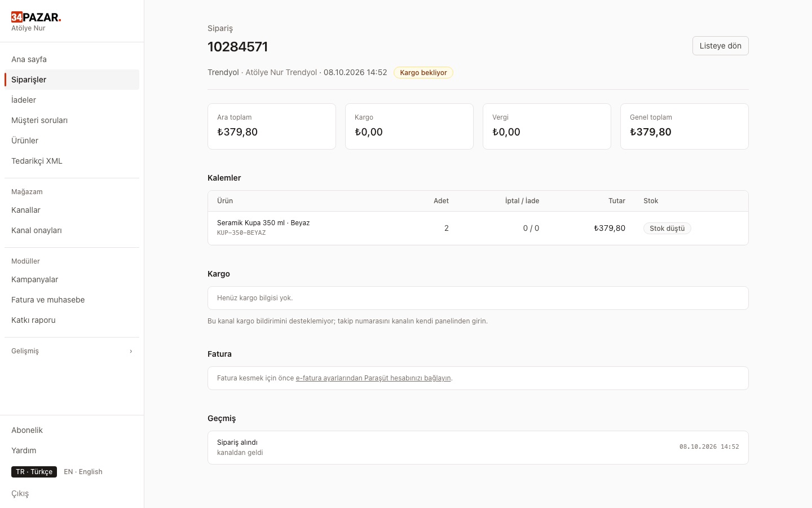Open Tedarikçi XML
This screenshot has width=812, height=508.
[x=72, y=161]
